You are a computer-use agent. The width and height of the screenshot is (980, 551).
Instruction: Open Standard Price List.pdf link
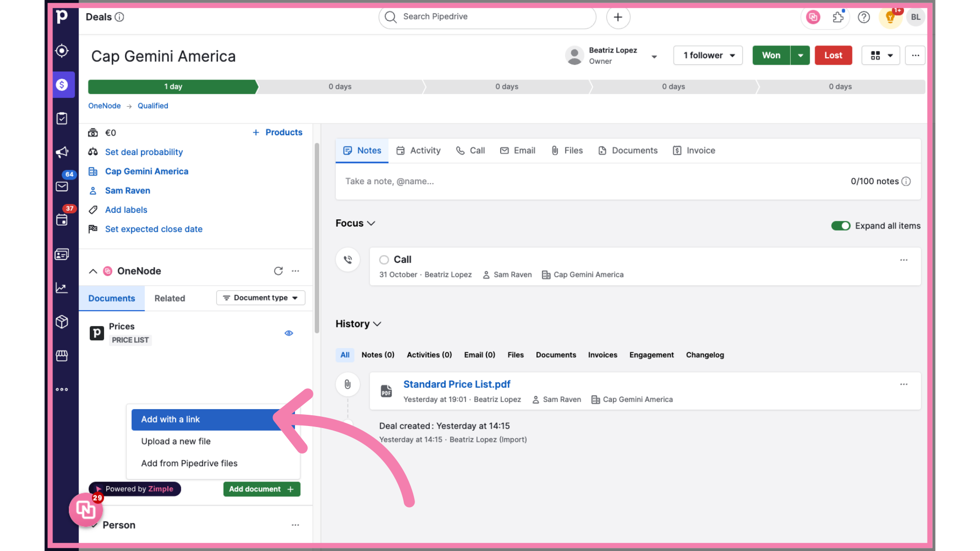point(456,384)
